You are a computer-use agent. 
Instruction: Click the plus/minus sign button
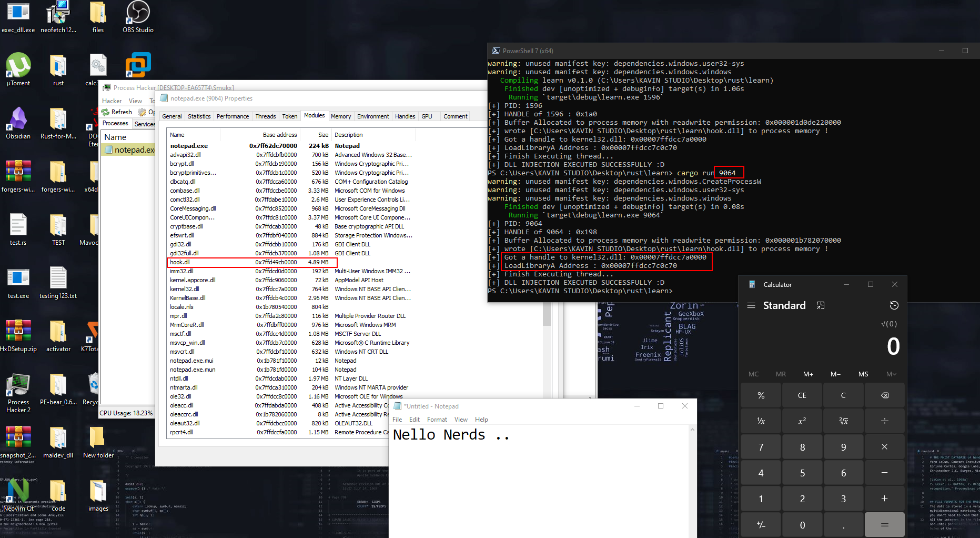pyautogui.click(x=761, y=525)
